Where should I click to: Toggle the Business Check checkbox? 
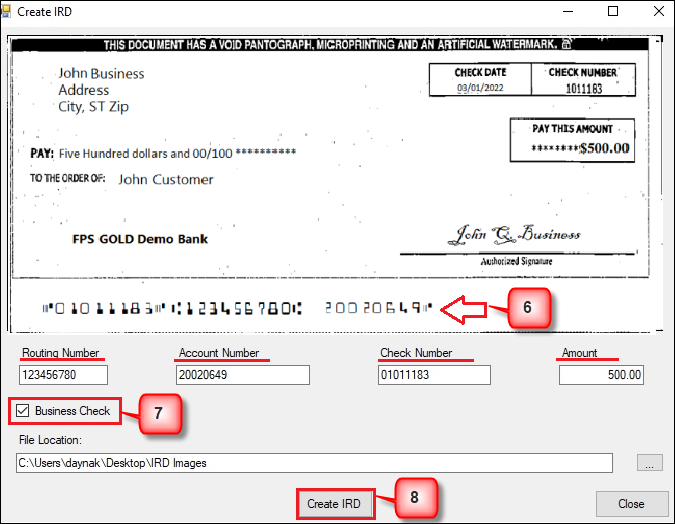(22, 410)
